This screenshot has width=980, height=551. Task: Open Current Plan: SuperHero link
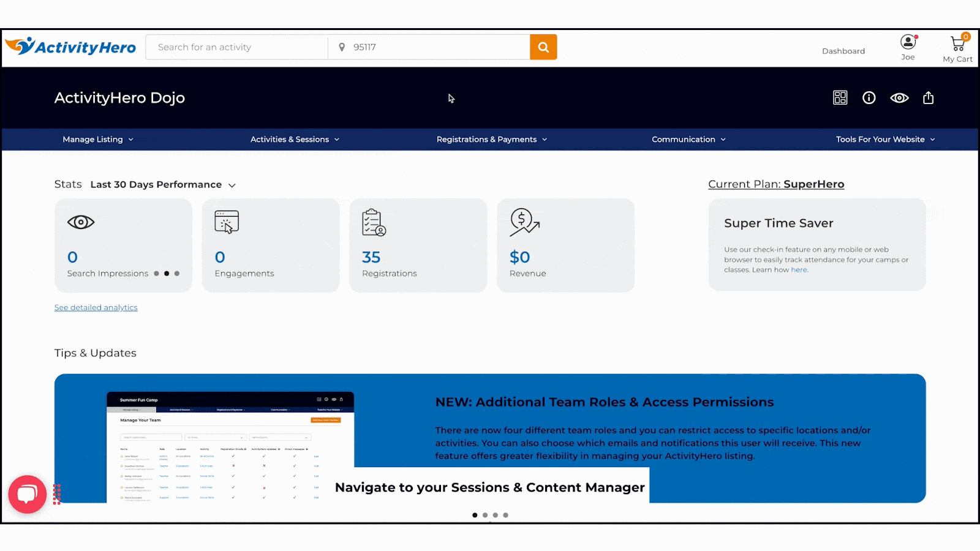tap(776, 184)
